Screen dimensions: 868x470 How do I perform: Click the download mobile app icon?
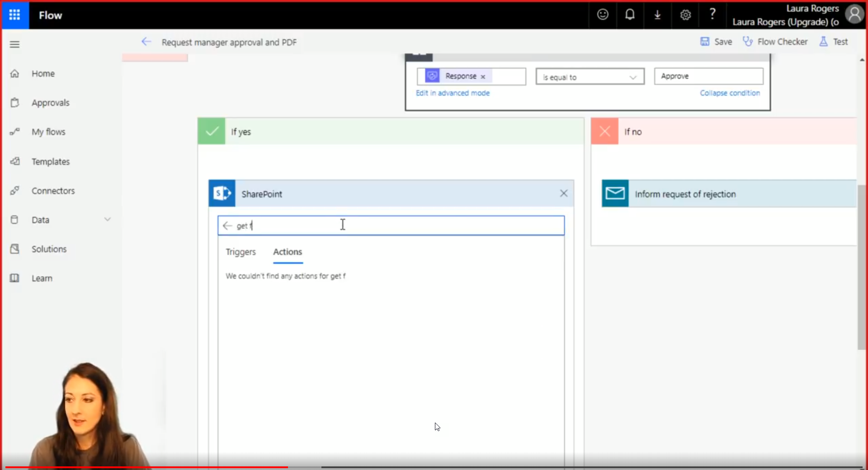(657, 14)
